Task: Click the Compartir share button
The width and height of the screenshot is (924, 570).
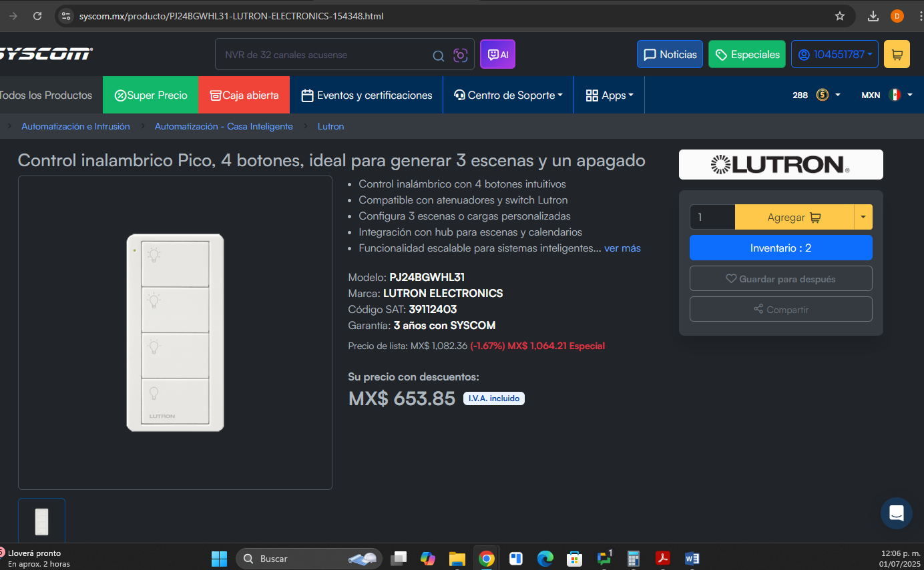Action: click(780, 309)
